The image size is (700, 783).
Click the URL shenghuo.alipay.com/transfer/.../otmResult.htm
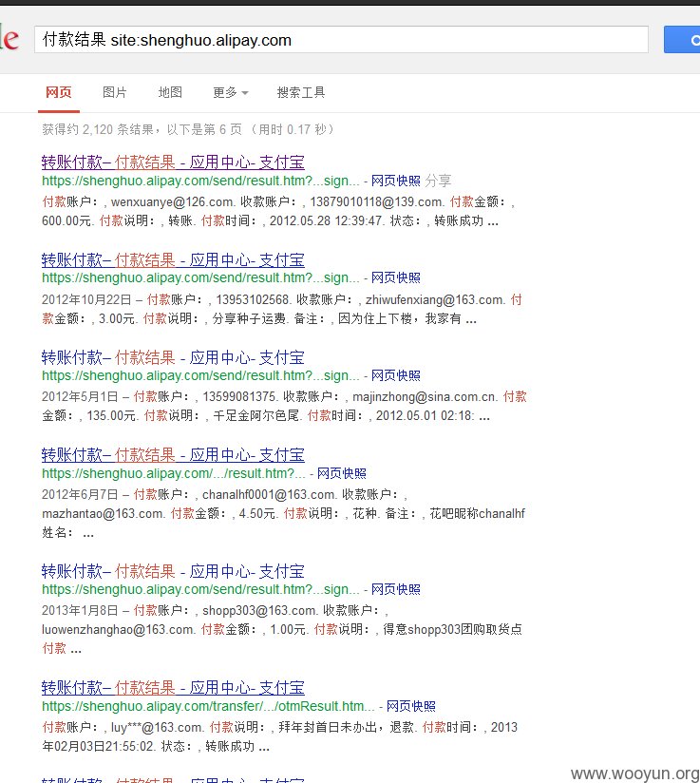[x=208, y=706]
